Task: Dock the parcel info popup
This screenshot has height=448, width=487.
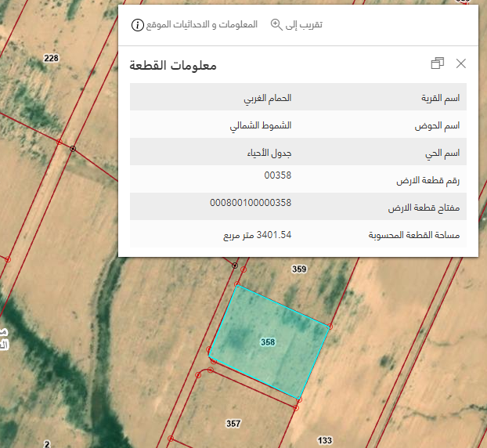Action: click(438, 63)
